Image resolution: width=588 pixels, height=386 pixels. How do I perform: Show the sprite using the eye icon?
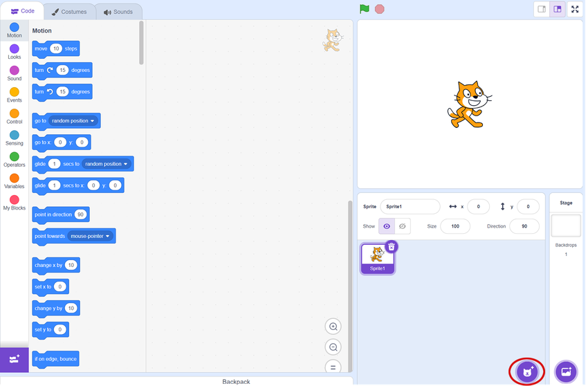click(x=388, y=228)
